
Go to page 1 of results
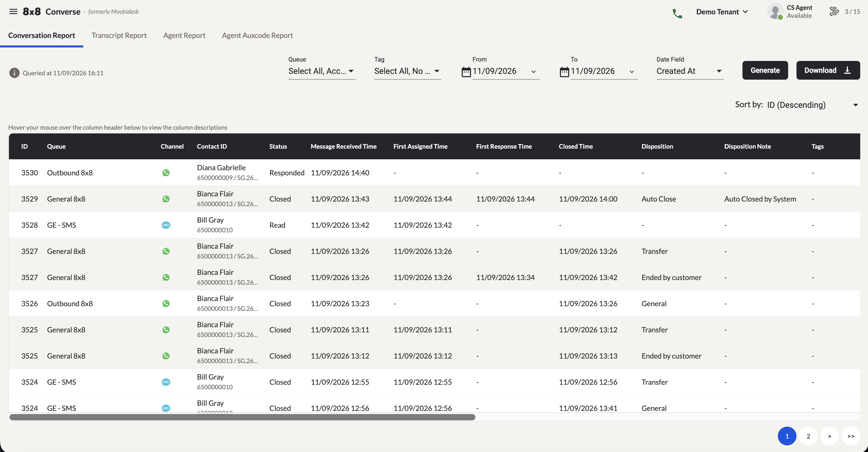point(787,436)
